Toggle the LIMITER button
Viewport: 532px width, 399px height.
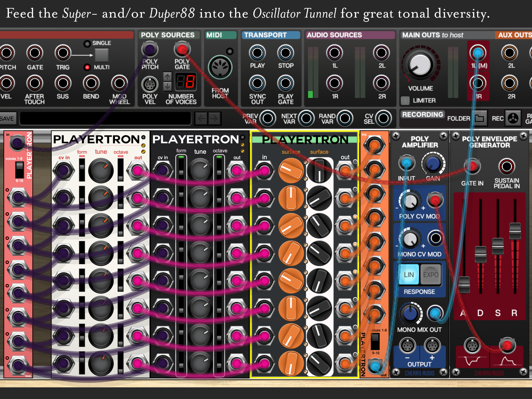pyautogui.click(x=405, y=101)
